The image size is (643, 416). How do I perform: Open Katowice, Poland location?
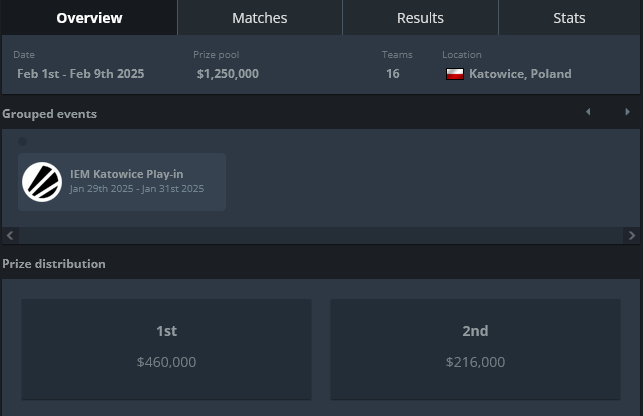pos(520,74)
